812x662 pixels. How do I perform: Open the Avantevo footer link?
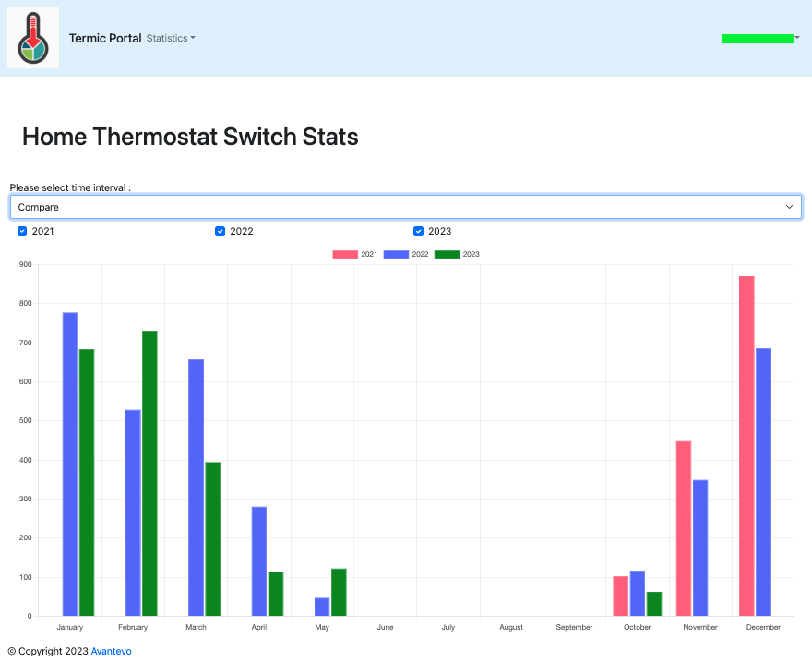pyautogui.click(x=111, y=651)
